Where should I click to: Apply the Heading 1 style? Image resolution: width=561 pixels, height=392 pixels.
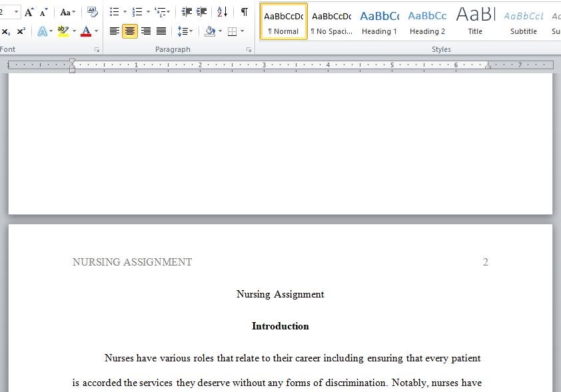[379, 21]
